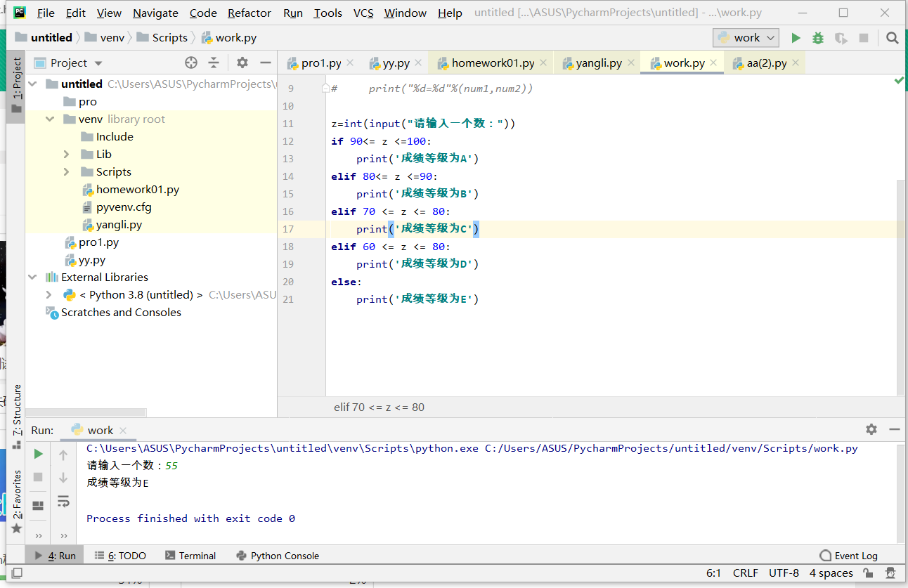Open the Terminal tool window

[x=190, y=556]
